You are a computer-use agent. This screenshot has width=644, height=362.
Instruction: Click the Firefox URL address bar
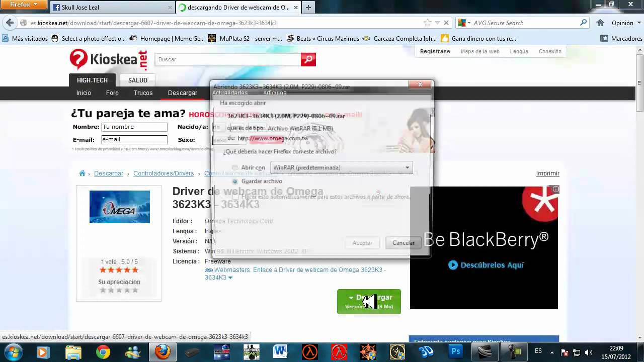(x=221, y=23)
